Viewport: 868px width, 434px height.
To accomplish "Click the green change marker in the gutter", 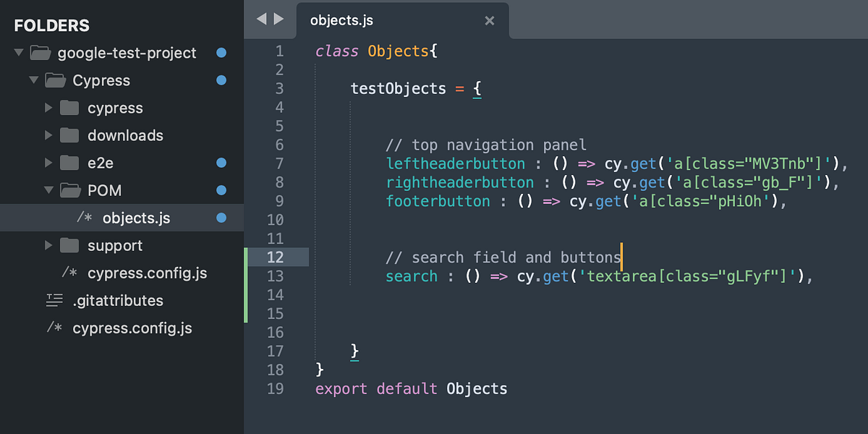I will (x=245, y=282).
